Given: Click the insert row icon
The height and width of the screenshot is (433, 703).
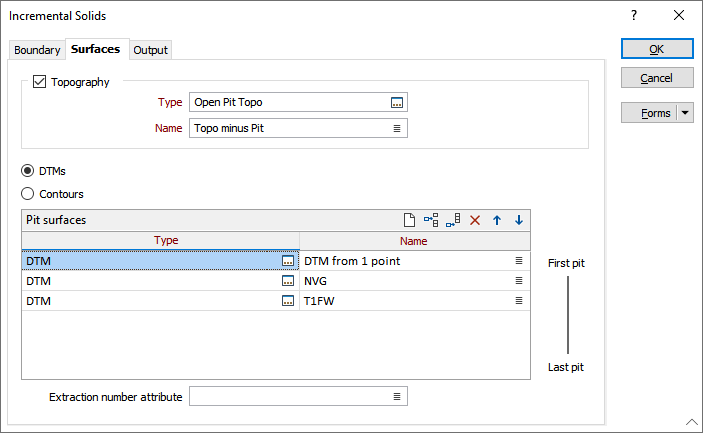Looking at the screenshot, I should tap(431, 220).
